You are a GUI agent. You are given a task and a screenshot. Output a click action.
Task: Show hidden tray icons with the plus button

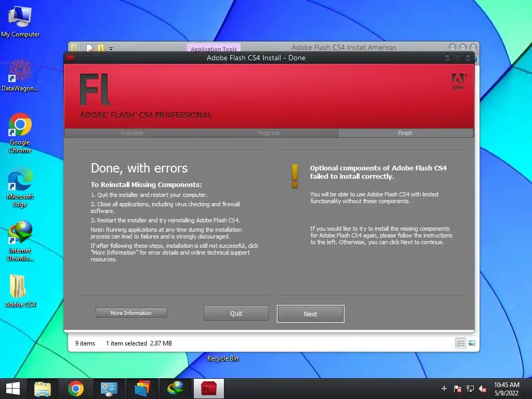pyautogui.click(x=444, y=389)
